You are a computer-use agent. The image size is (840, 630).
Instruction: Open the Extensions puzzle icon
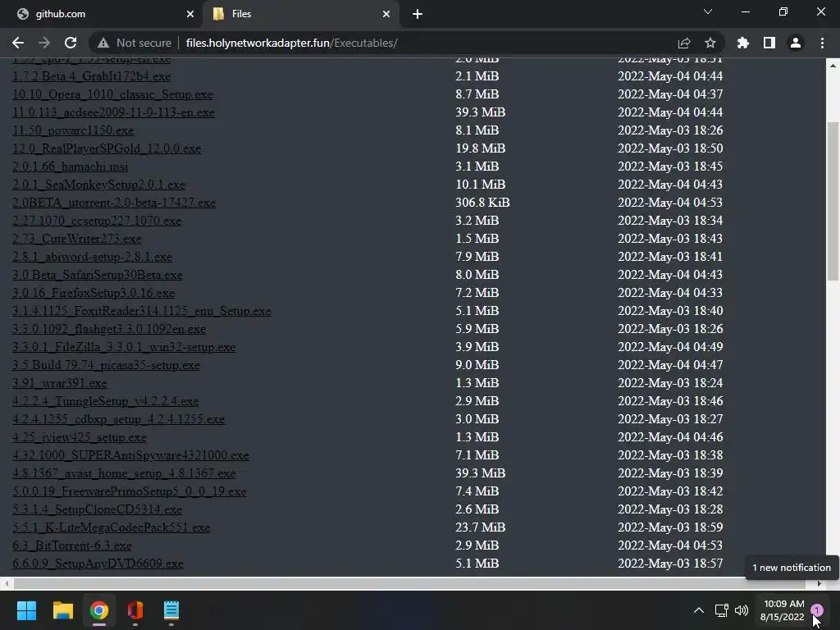click(x=743, y=43)
